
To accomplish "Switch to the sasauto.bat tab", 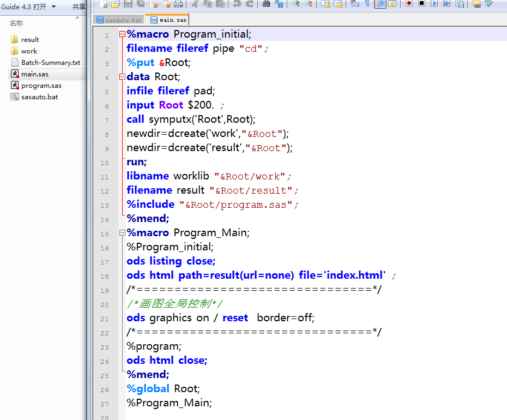I will pos(119,20).
